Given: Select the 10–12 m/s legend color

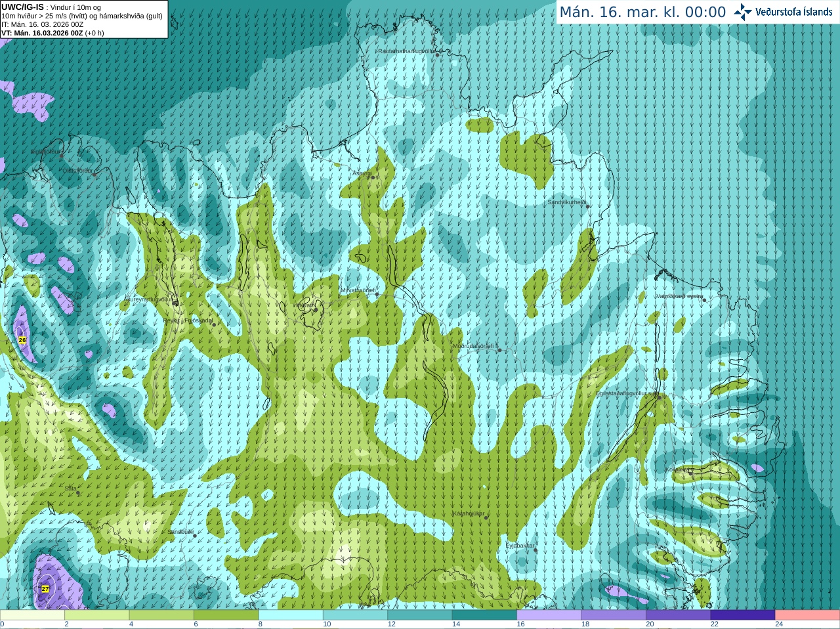Looking at the screenshot, I should [355, 615].
